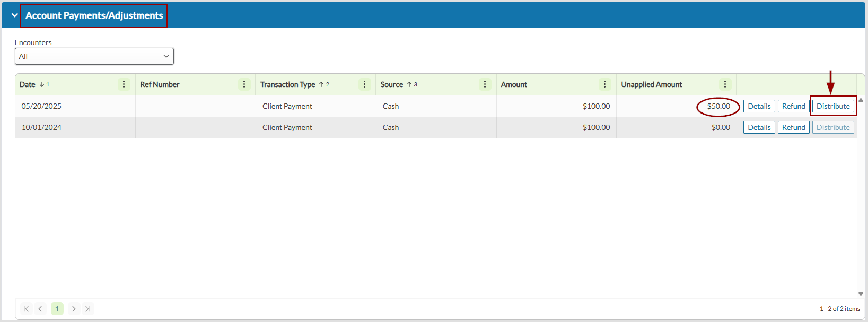Viewport: 868px width, 322px height.
Task: Open the Transaction Type column options menu
Action: tap(364, 84)
